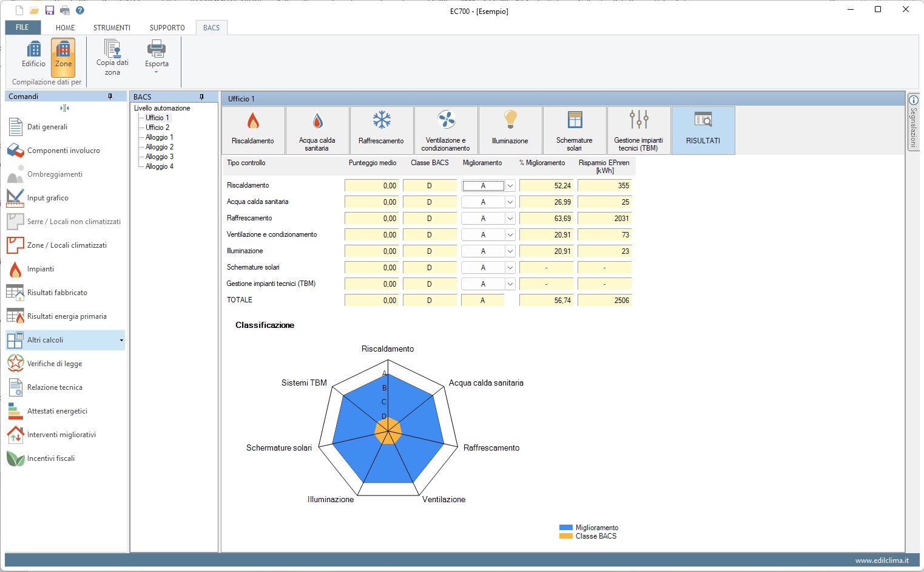Viewport: 924px width, 572px height.
Task: Click the blue Miglioramento legend swatch
Action: coord(565,528)
